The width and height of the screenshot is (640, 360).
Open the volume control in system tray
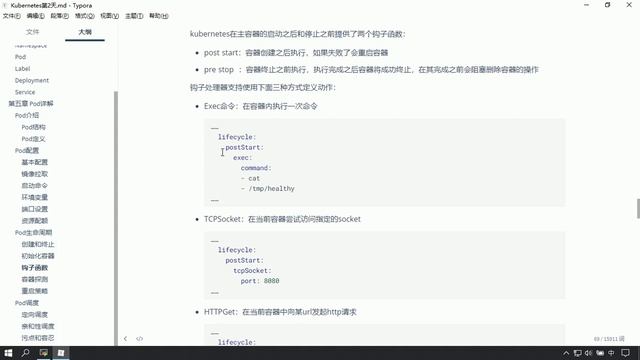click(588, 353)
